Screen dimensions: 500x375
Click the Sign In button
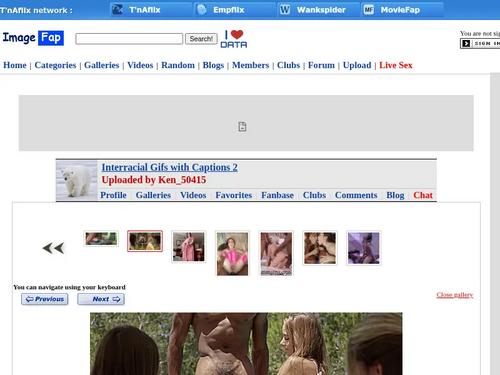pyautogui.click(x=480, y=43)
